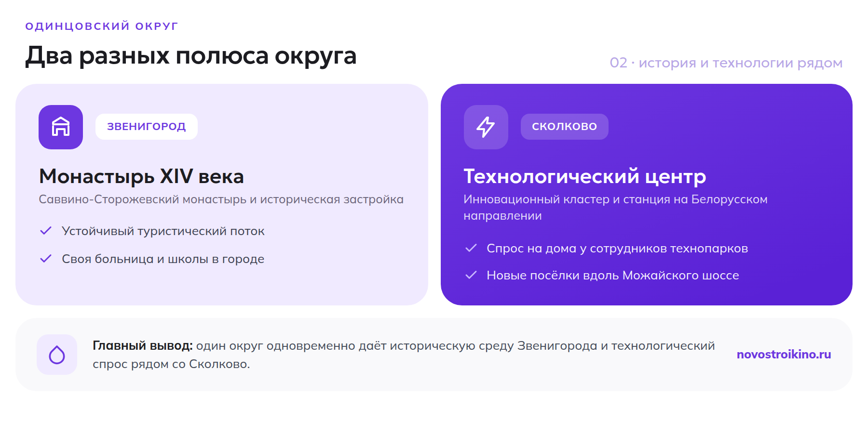Click the Инновационный кластер description text
This screenshot has height=422, width=868.
(615, 208)
